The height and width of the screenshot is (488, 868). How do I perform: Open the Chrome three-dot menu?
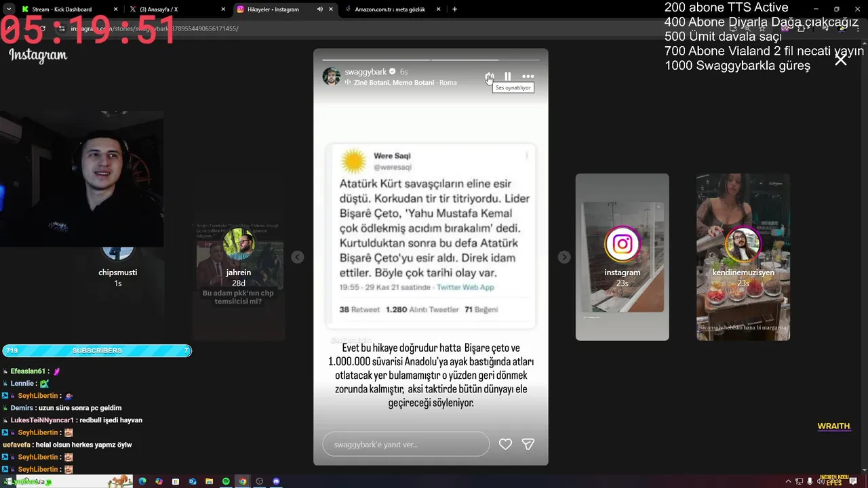[x=858, y=28]
